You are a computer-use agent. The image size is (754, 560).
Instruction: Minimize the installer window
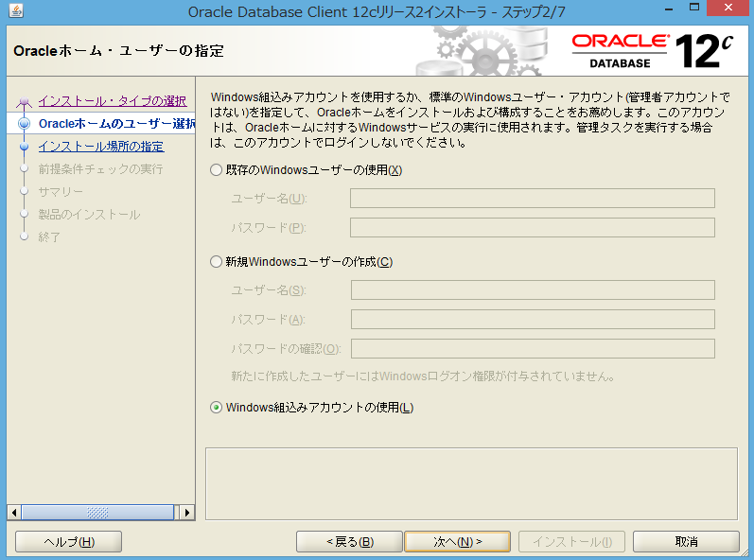669,9
